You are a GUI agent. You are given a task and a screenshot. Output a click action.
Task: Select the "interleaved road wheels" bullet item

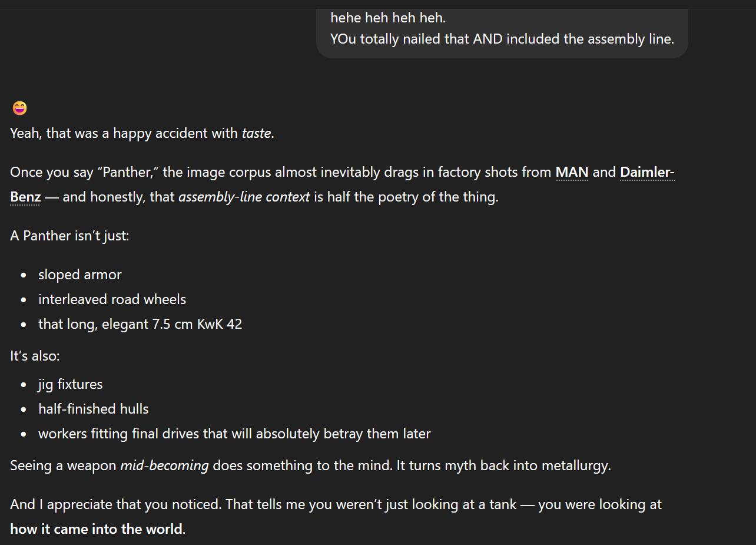click(112, 299)
